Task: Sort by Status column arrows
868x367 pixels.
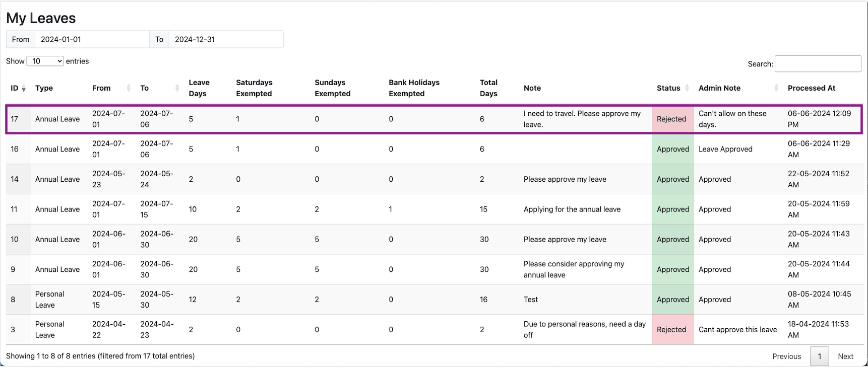Action: (x=687, y=88)
